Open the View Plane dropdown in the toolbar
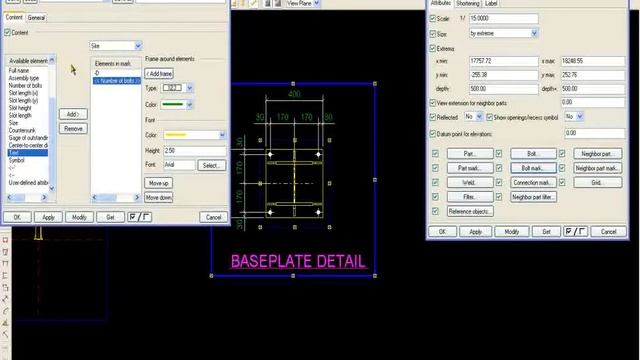This screenshot has width=640, height=360. tap(317, 3)
